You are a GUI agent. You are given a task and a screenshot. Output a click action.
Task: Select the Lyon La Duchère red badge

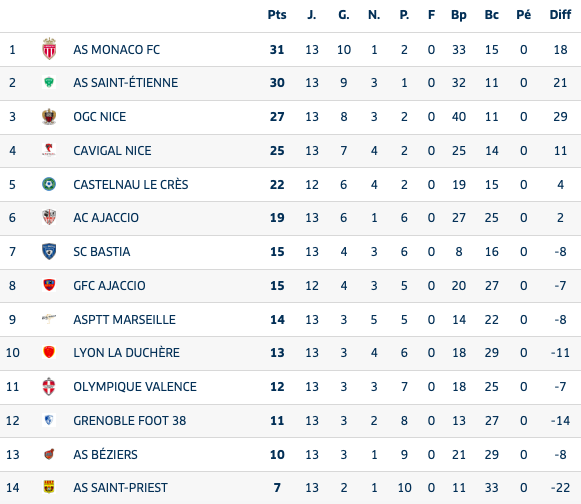[x=49, y=352]
